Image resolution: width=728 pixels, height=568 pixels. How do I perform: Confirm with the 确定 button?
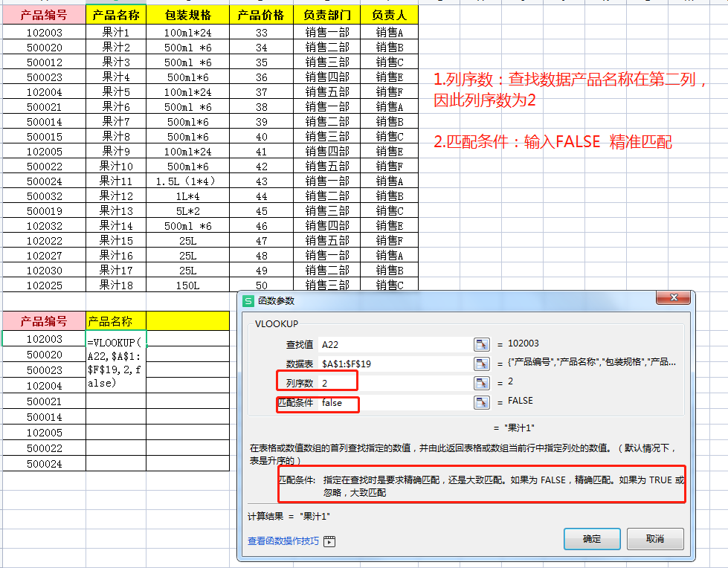point(592,539)
